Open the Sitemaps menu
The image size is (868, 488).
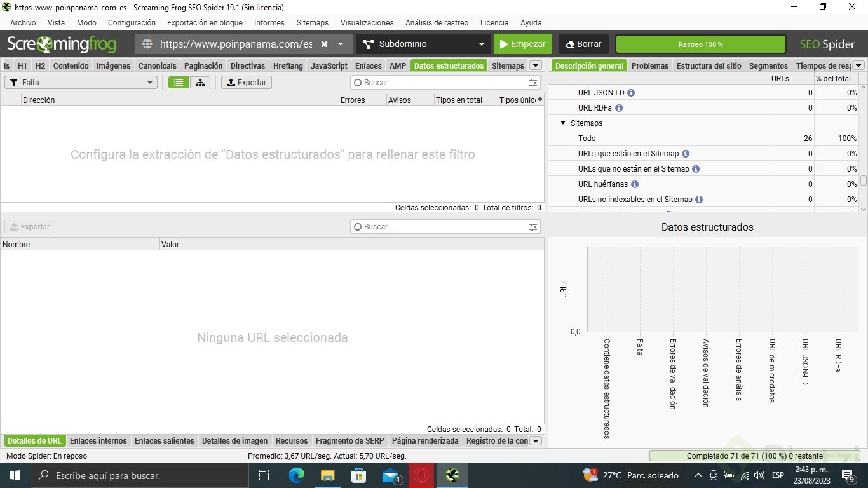tap(312, 23)
